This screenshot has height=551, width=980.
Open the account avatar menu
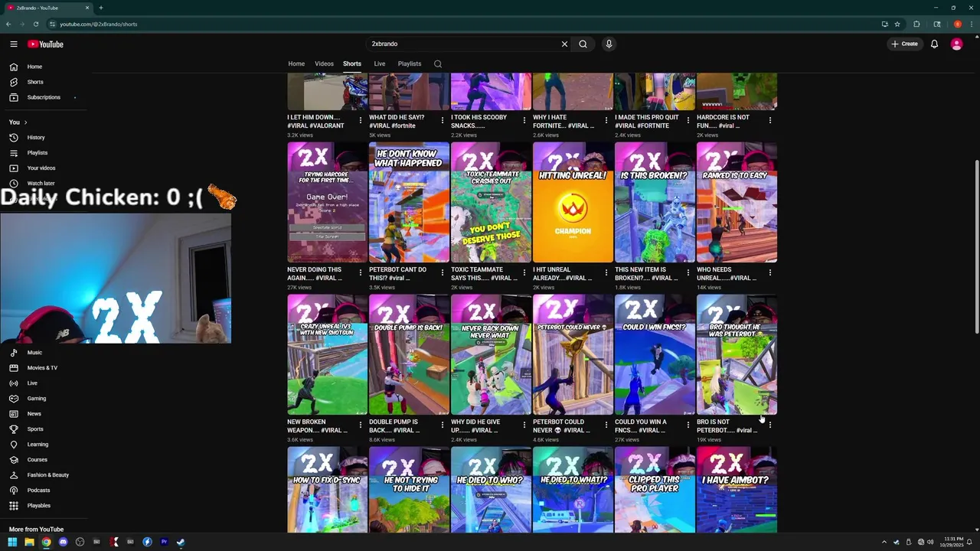956,44
